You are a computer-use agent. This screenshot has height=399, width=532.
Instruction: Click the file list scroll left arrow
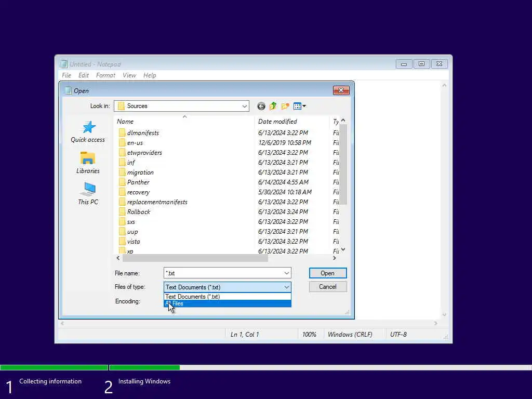118,258
